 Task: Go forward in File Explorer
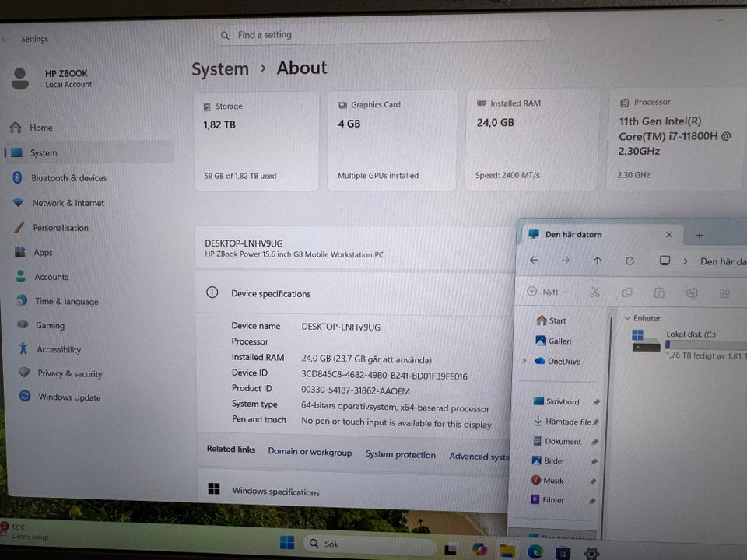click(566, 260)
